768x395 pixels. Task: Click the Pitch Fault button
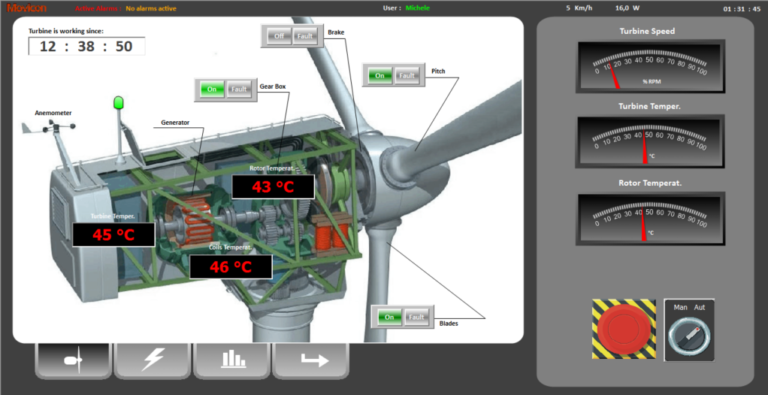click(x=407, y=75)
